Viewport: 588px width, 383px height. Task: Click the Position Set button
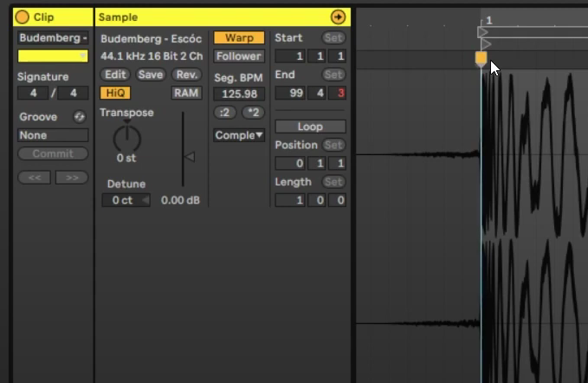point(333,145)
